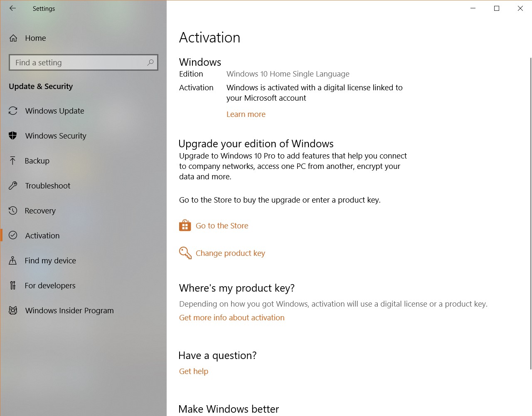Screen dimensions: 532x416
Task: Click the back arrow in Settings
Action: click(x=12, y=8)
